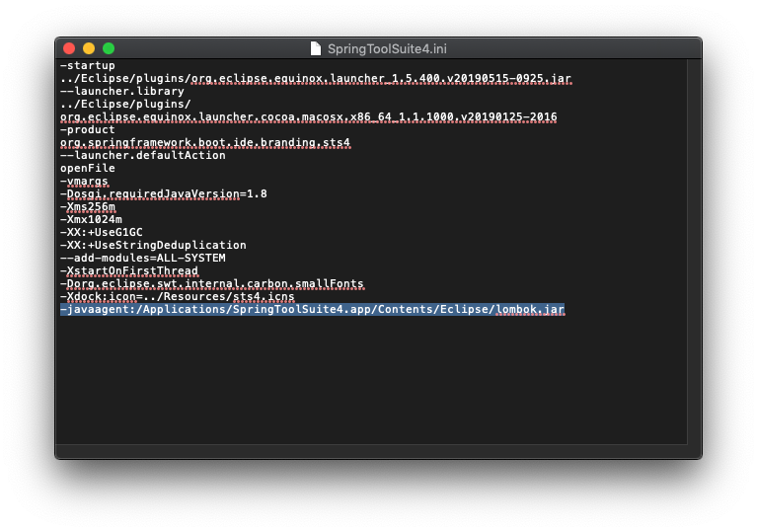Screen dimensions: 757x532
Task: Click the -vmargs line
Action: [x=84, y=181]
